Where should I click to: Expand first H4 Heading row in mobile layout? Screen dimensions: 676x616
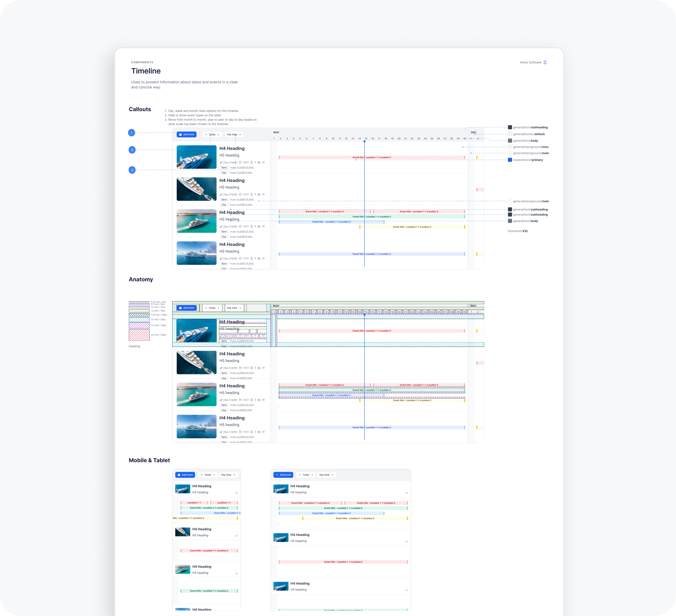tap(236, 493)
